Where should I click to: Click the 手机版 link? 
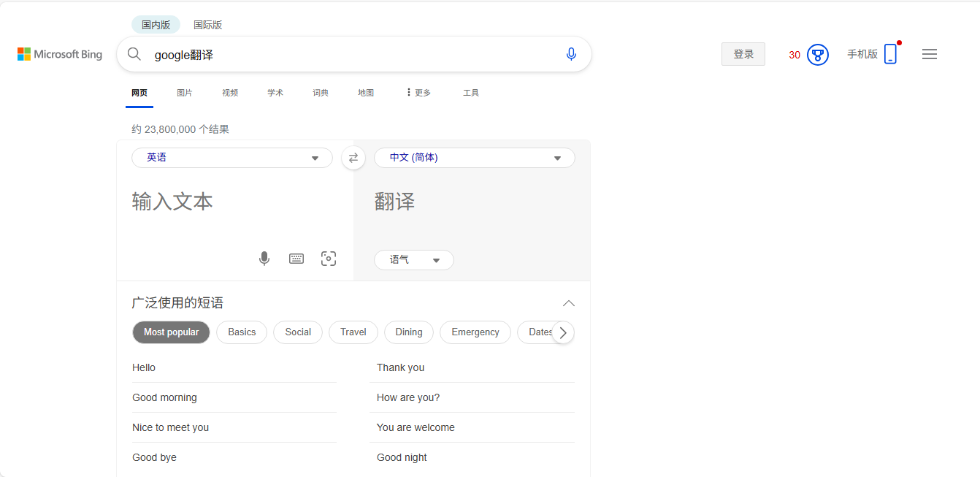[862, 54]
